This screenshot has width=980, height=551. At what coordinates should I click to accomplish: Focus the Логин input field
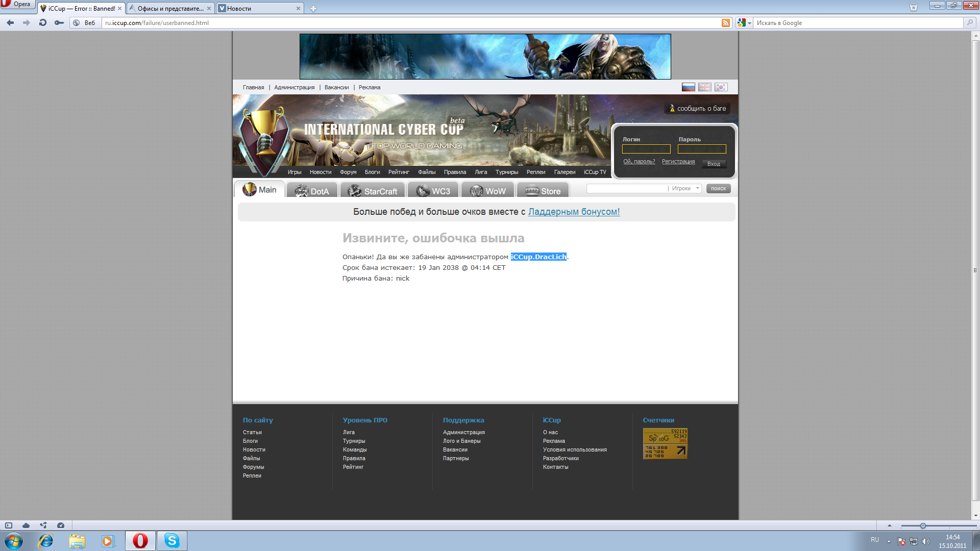[x=646, y=149]
